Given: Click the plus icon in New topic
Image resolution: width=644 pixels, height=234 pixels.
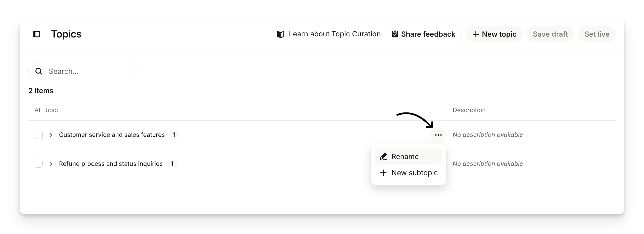Looking at the screenshot, I should [x=476, y=34].
